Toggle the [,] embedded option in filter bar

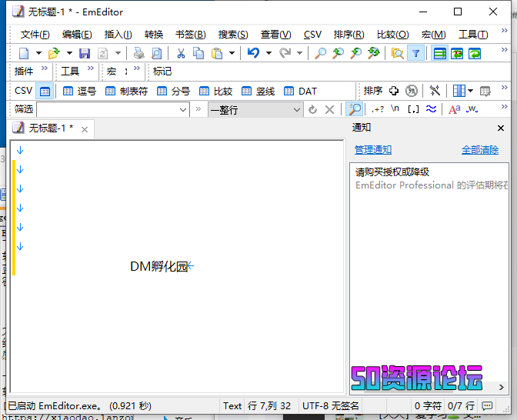413,109
